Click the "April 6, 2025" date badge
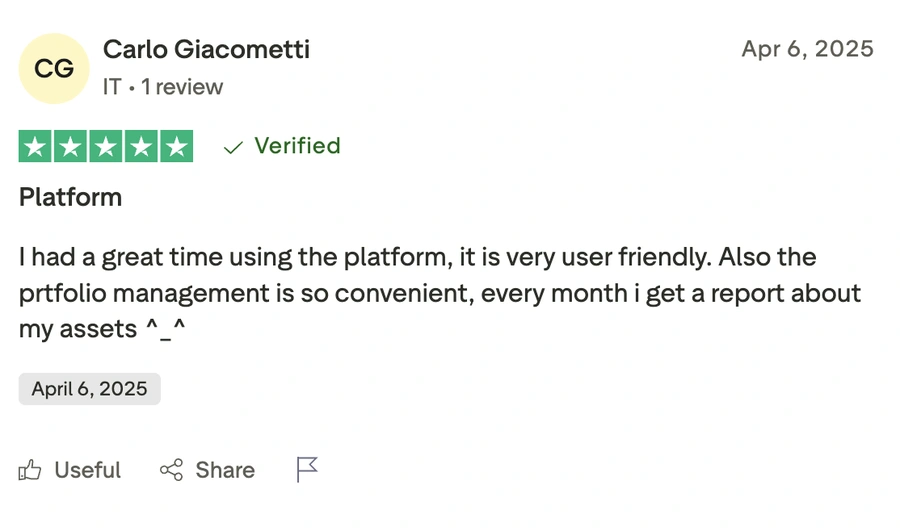This screenshot has height=531, width=900. (89, 389)
